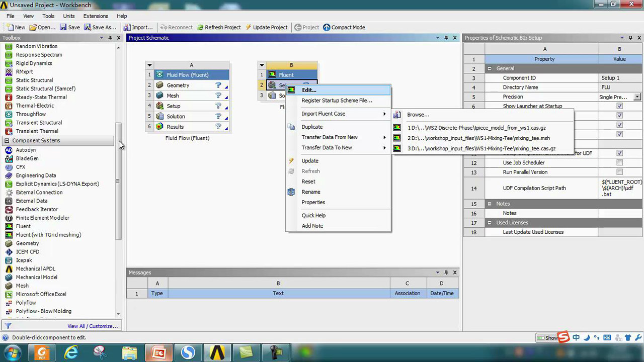The width and height of the screenshot is (644, 362).
Task: Toggle the Run Parallel Version checkbox
Action: [x=619, y=172]
